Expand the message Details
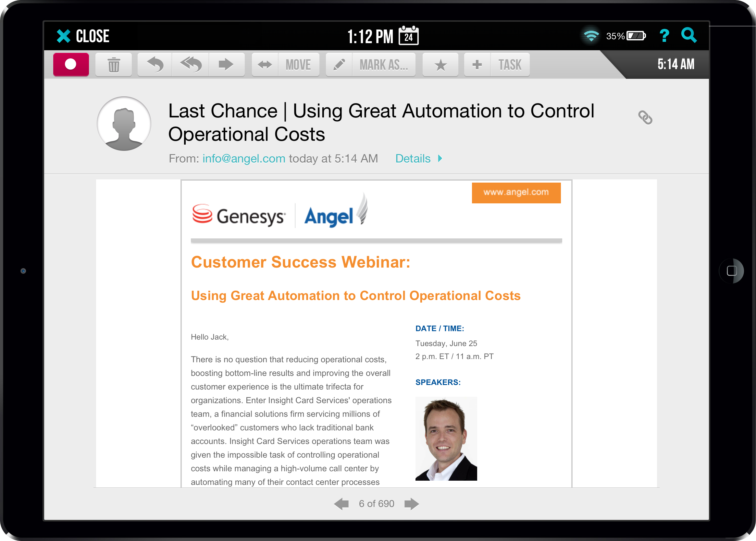756x541 pixels. (418, 159)
